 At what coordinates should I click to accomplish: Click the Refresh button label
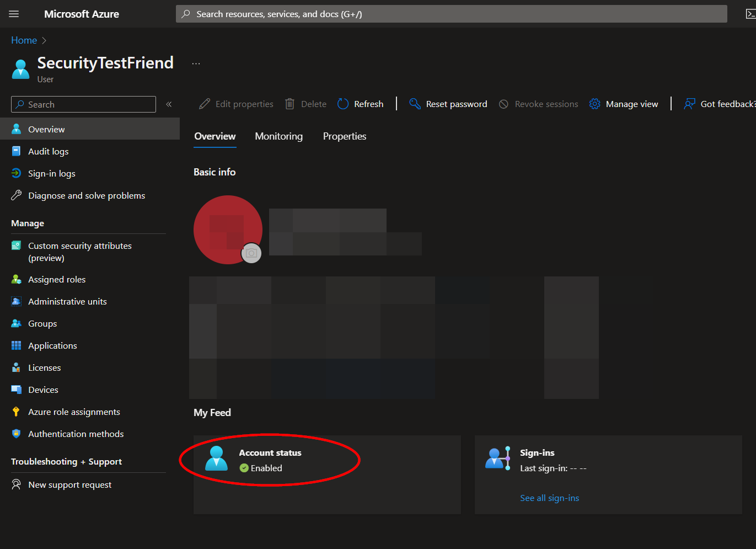(368, 104)
